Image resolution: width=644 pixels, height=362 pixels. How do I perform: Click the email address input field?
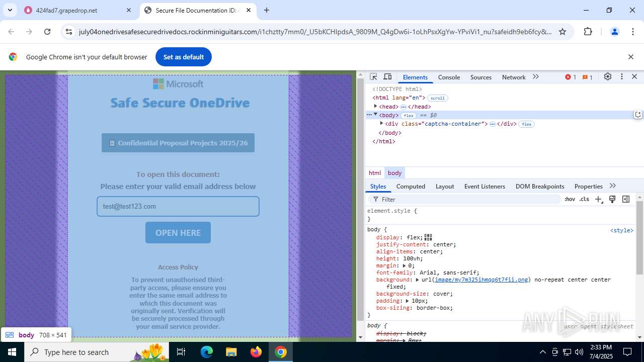[x=178, y=206]
